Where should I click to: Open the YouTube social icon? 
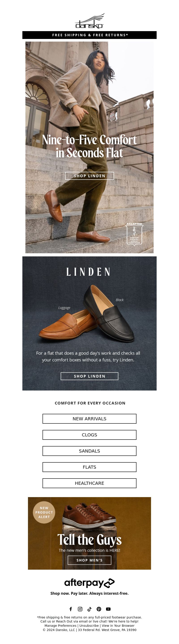[x=108, y=609]
